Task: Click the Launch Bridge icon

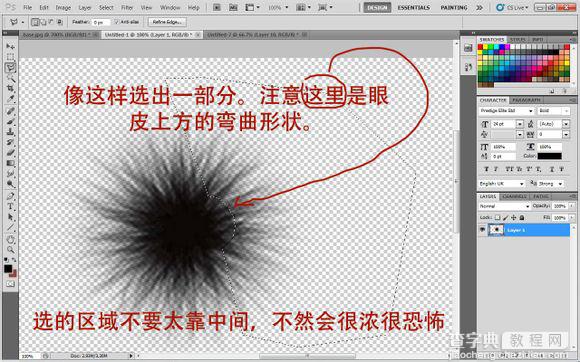Action: coord(218,7)
